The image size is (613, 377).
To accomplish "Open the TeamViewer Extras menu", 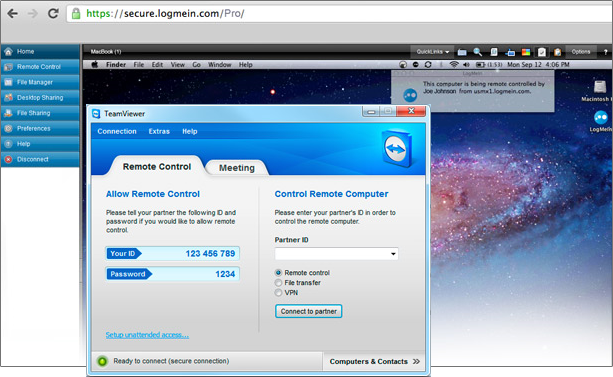I will click(159, 131).
